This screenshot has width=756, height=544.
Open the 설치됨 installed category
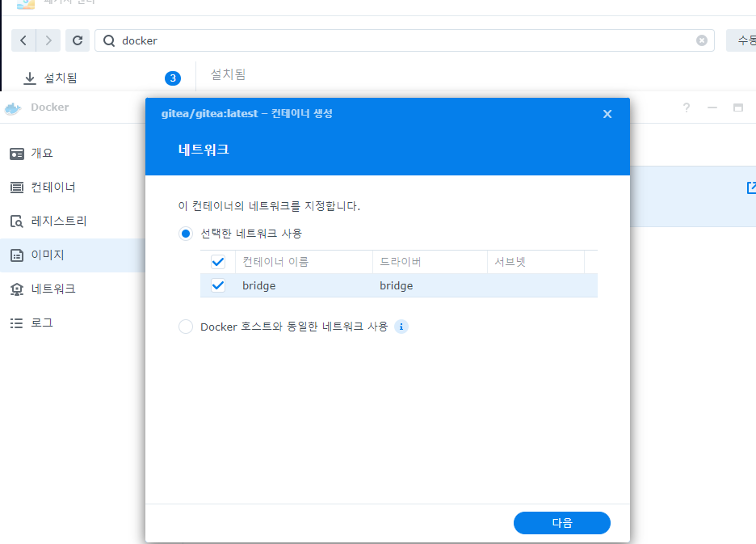coord(61,78)
